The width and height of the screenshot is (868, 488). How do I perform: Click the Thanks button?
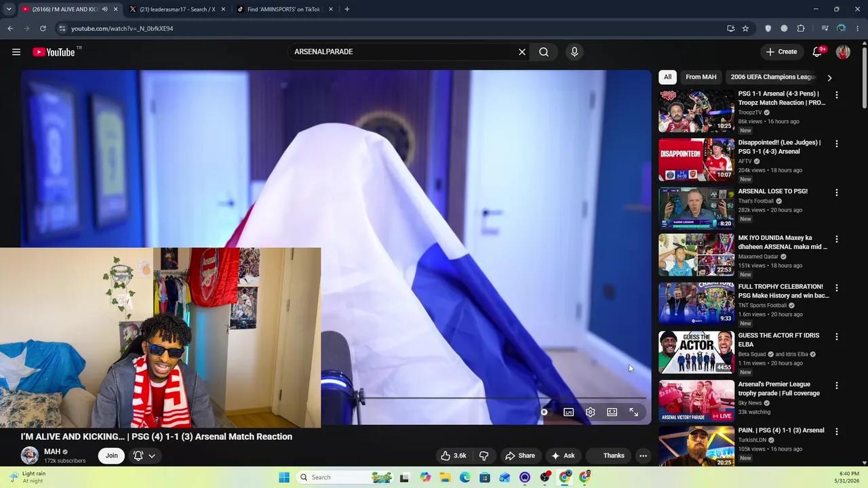click(x=608, y=455)
